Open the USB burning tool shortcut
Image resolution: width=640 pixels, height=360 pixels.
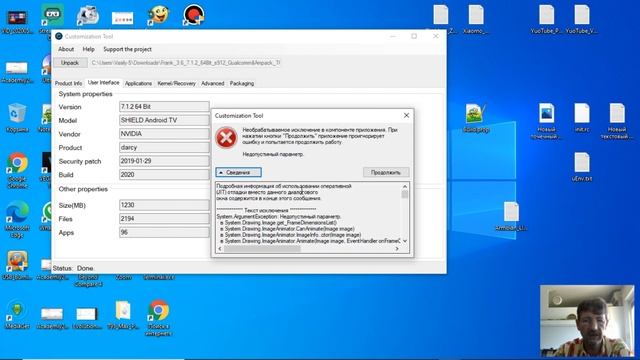pos(17,261)
